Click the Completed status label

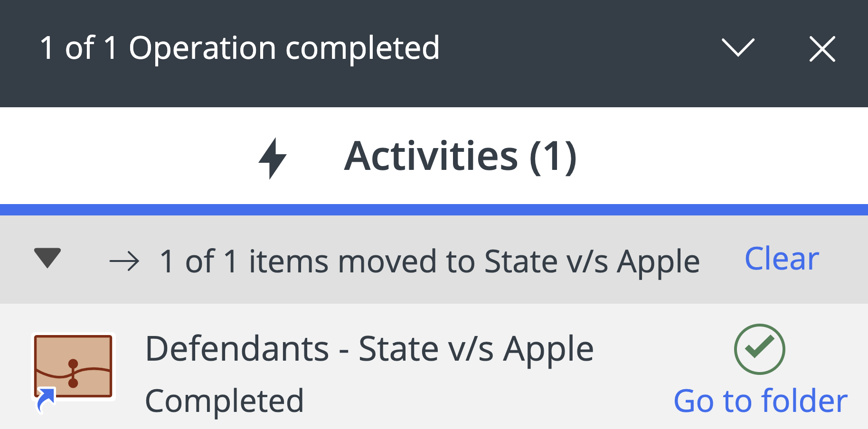click(224, 401)
